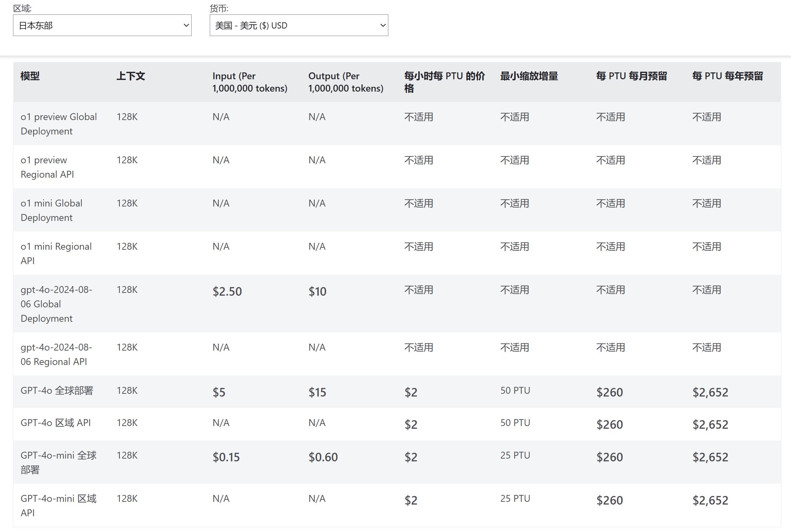This screenshot has height=532, width=791.
Task: Click the $2.50 input price for gpt-4o-2024-08-06 Global
Action: pyautogui.click(x=227, y=292)
